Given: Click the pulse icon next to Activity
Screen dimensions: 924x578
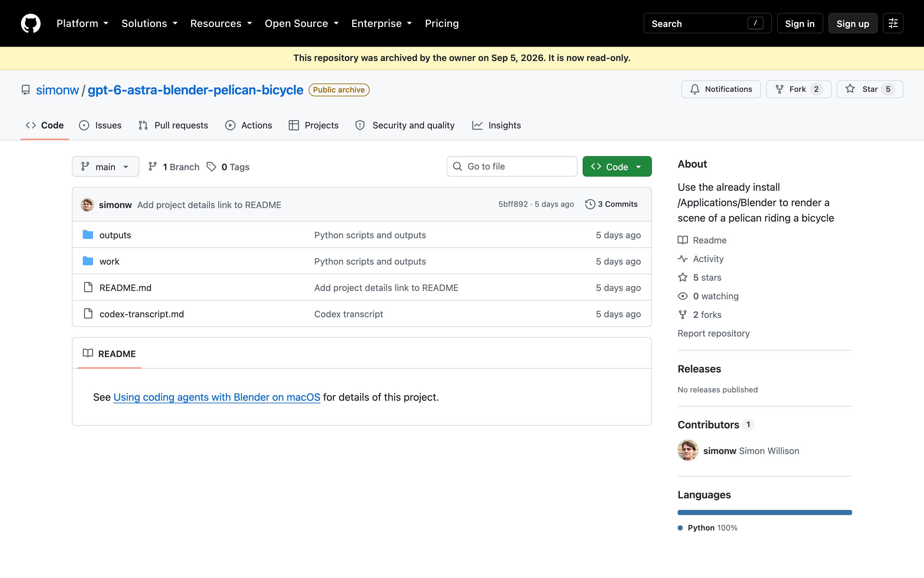Looking at the screenshot, I should pos(683,259).
